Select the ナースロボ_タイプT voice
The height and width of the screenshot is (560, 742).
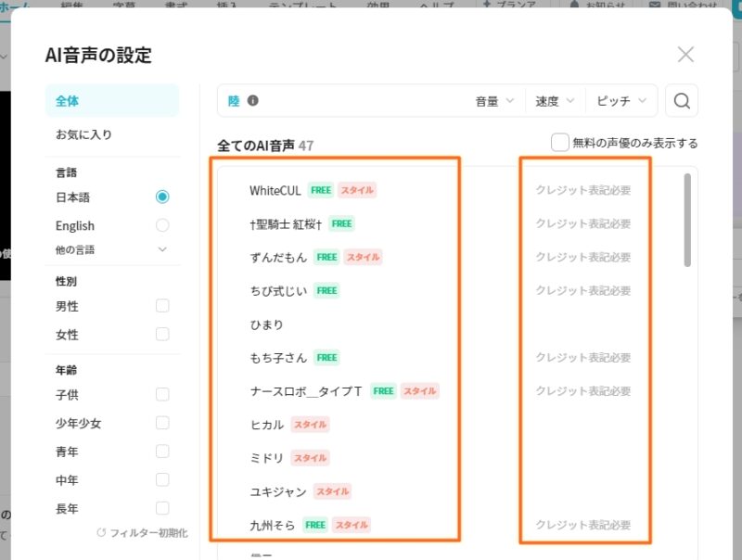pos(306,391)
